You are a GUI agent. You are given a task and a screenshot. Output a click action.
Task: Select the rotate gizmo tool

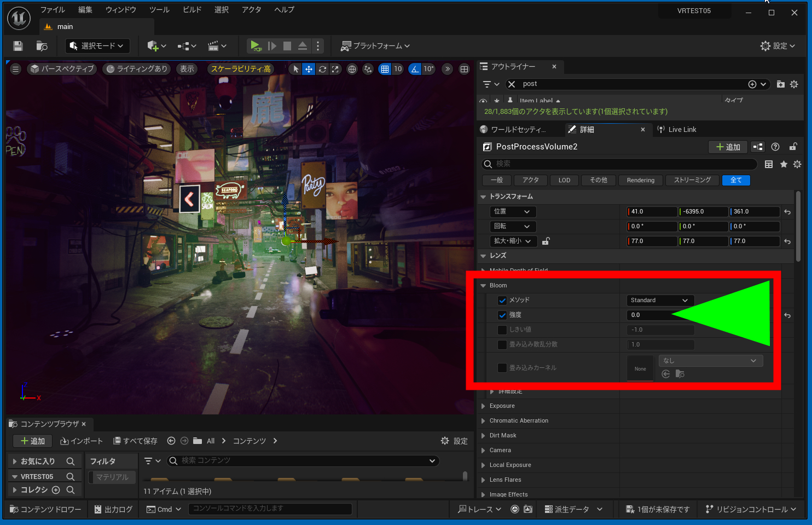click(x=322, y=69)
